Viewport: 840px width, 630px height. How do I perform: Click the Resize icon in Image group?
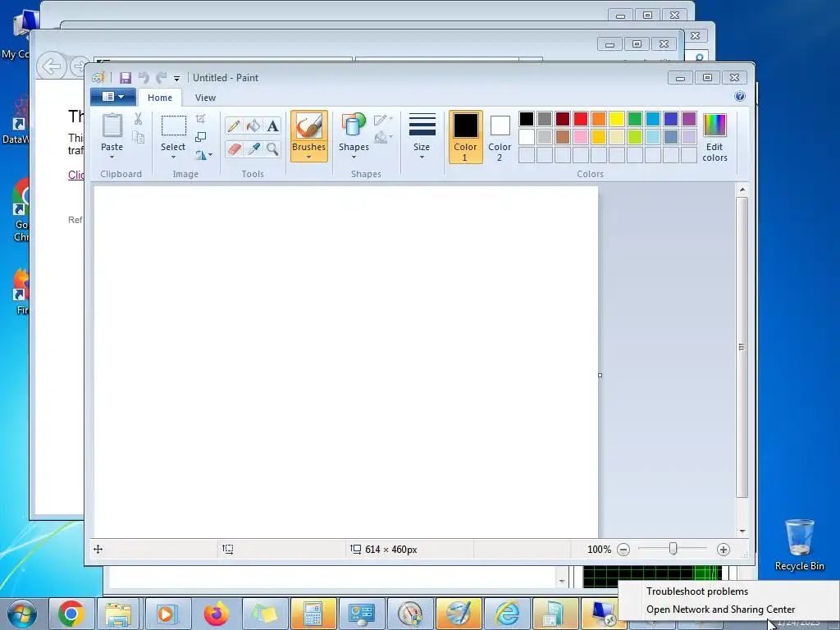click(200, 137)
